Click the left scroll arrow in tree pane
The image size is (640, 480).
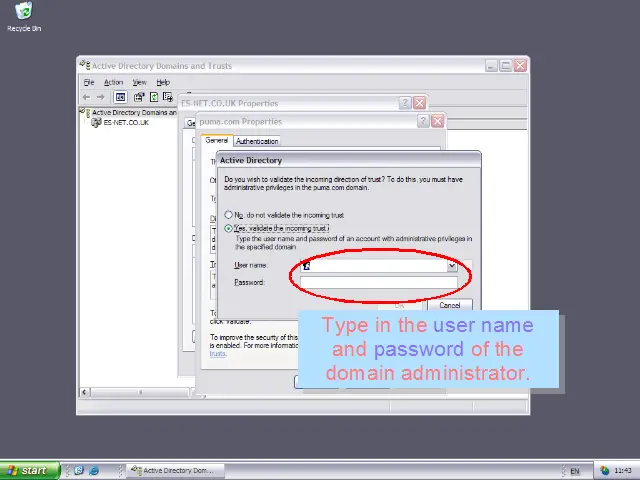(x=84, y=392)
